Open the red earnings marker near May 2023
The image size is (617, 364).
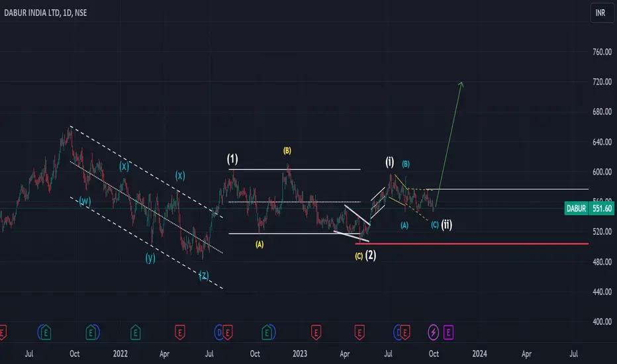(359, 332)
